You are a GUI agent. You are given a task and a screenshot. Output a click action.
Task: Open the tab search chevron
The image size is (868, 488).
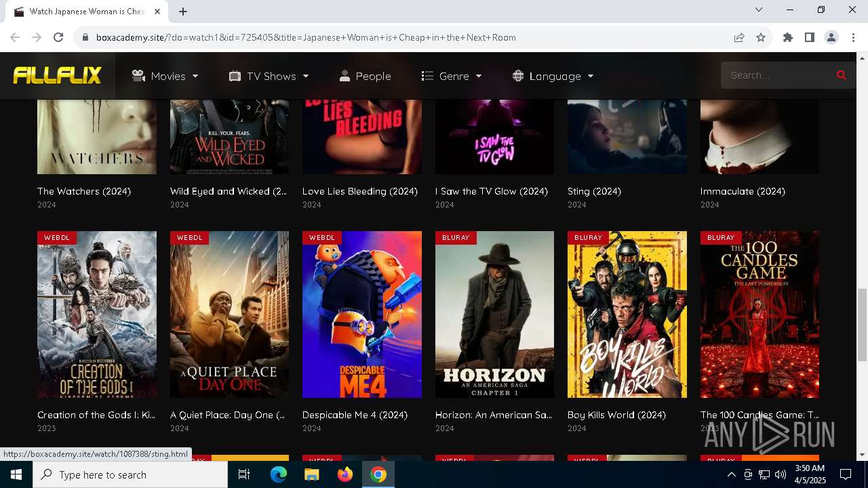[759, 9]
